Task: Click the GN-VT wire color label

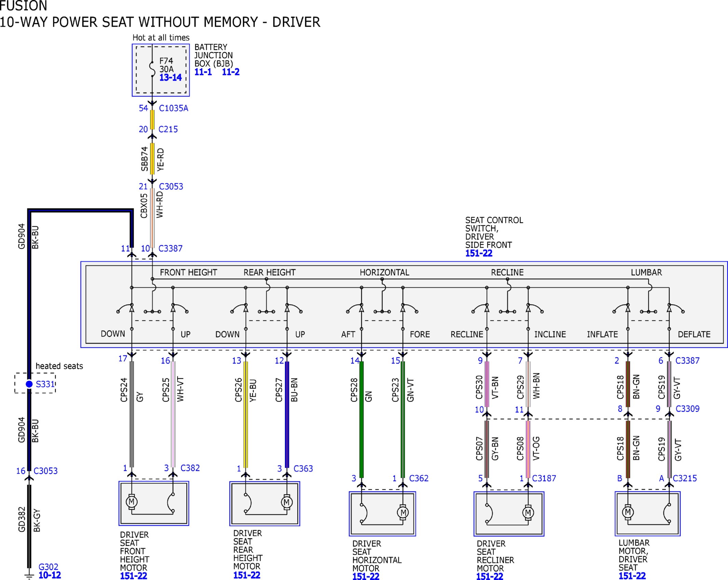Action: coord(411,390)
